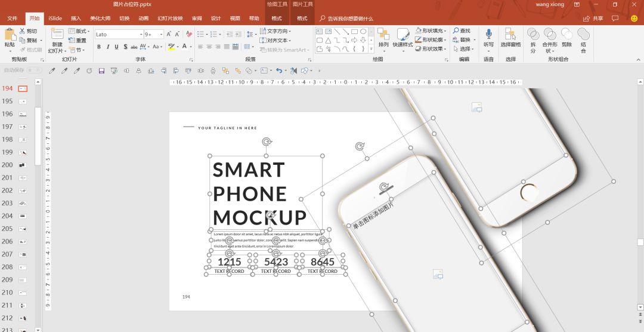Switch to the Design (设计) tab
644x332 pixels.
coord(216,19)
